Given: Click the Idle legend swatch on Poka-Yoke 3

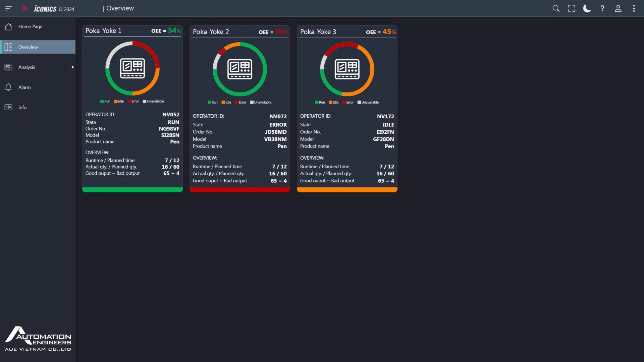Looking at the screenshot, I should 330,102.
